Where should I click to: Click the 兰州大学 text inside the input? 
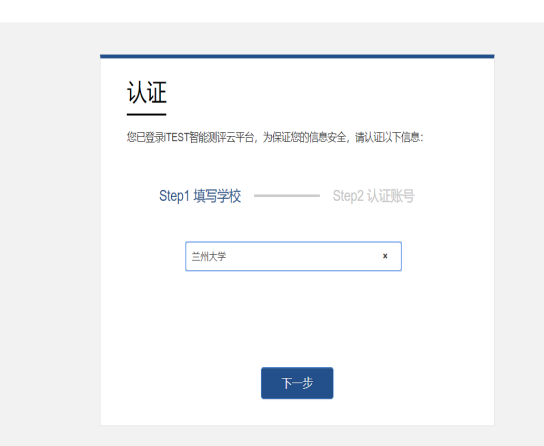tap(209, 257)
